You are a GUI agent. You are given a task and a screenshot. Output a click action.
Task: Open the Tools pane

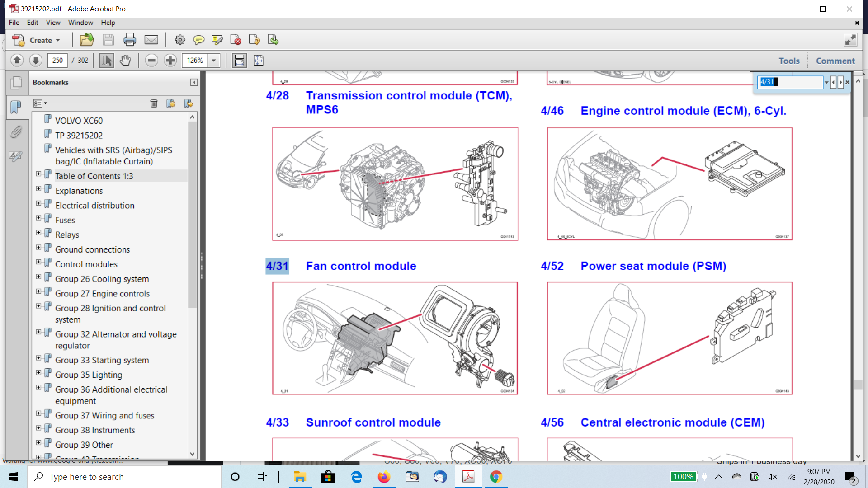point(789,61)
